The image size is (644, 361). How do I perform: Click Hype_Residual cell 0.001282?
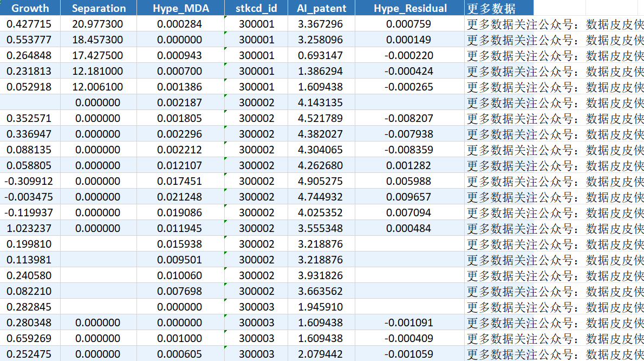[x=410, y=165]
